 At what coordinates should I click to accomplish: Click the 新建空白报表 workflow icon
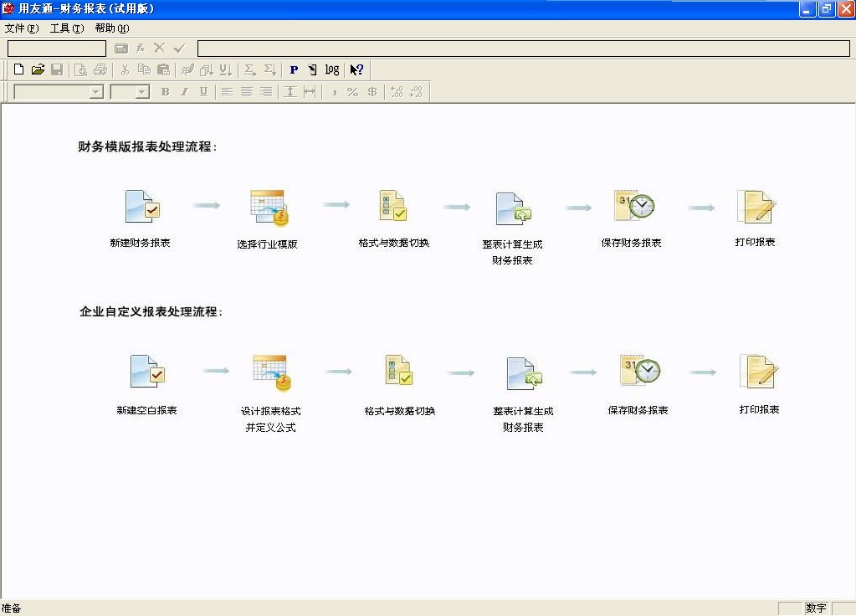[147, 372]
